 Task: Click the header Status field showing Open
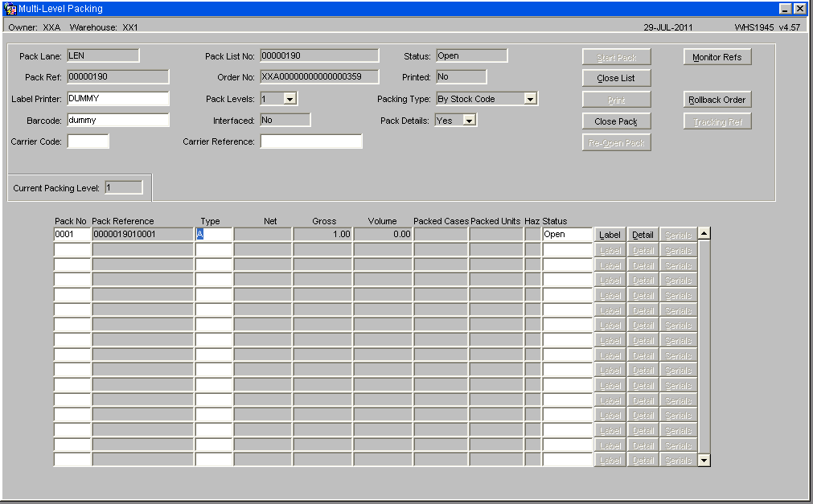click(x=471, y=55)
